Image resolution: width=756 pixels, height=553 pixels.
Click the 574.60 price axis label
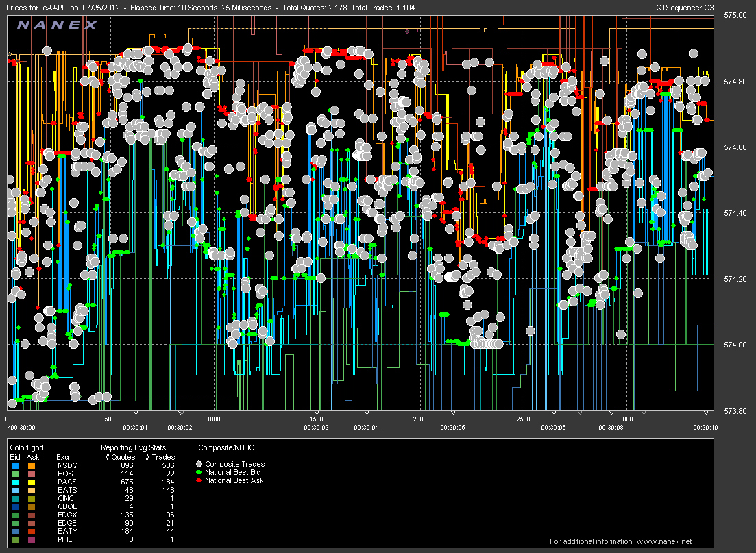coord(735,147)
